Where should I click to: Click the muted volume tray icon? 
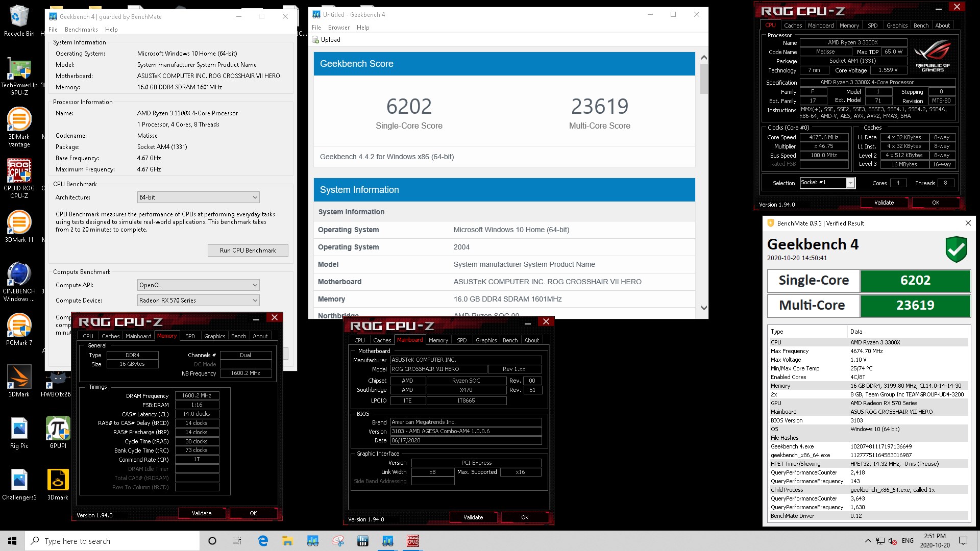click(892, 541)
